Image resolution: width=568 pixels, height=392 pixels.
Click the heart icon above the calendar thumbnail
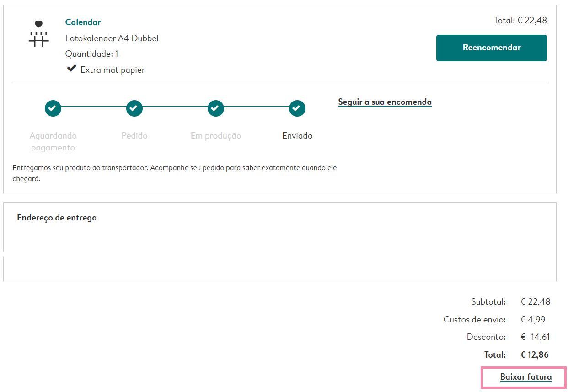39,24
